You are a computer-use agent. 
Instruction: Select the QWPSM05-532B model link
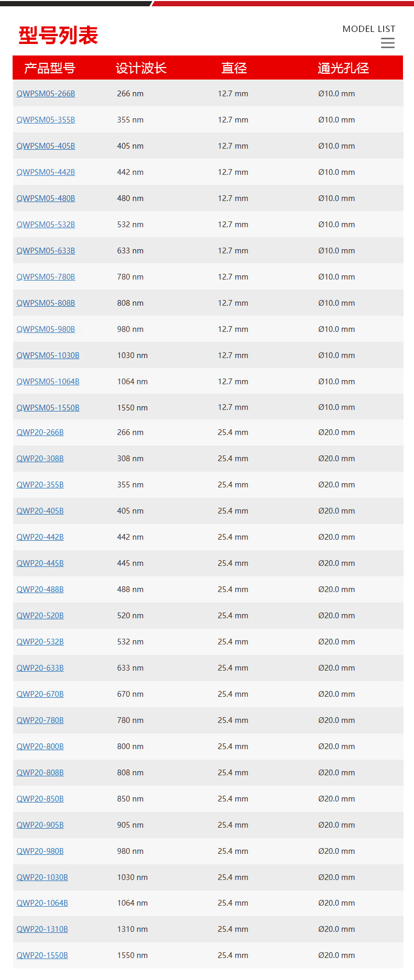pyautogui.click(x=46, y=225)
